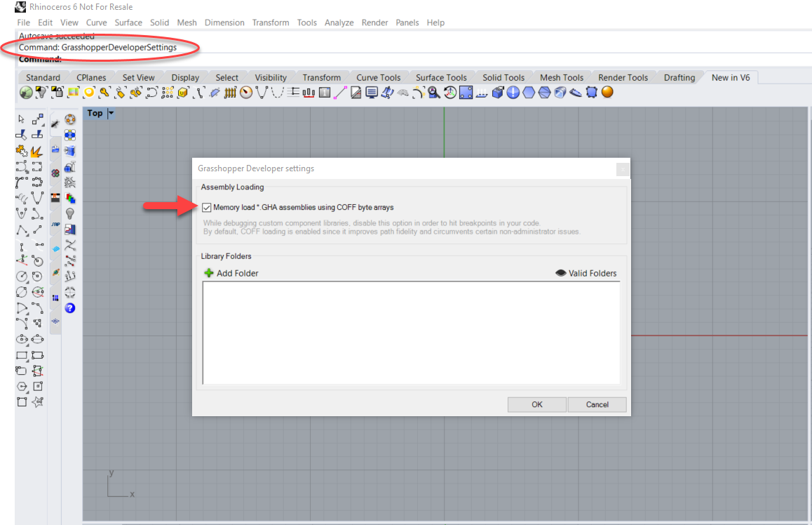Open the STEP sidebar tab

[x=55, y=224]
